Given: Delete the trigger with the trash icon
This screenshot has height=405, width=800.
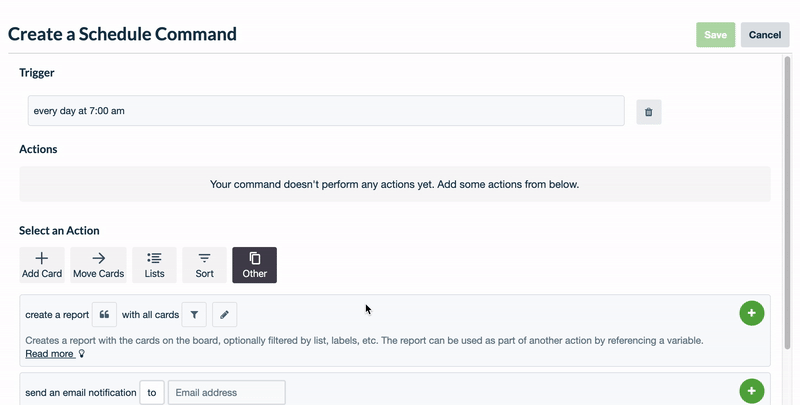Looking at the screenshot, I should click(648, 112).
